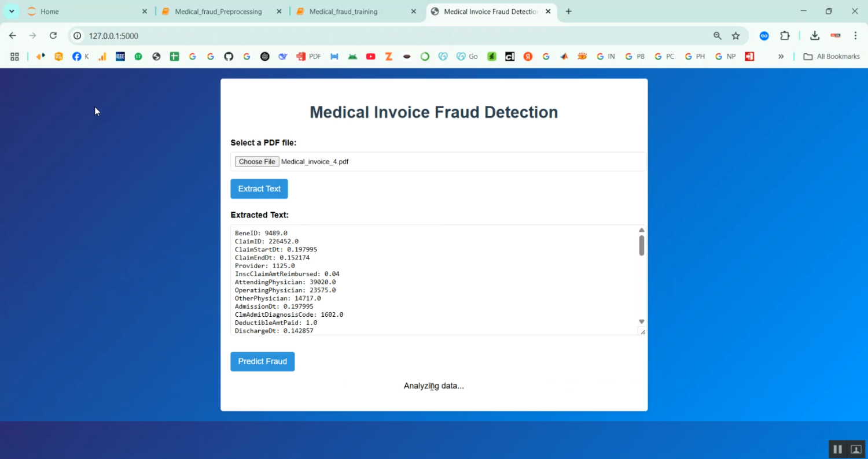Click the 'Provider: 1125.0' line
The height and width of the screenshot is (459, 868).
(265, 266)
